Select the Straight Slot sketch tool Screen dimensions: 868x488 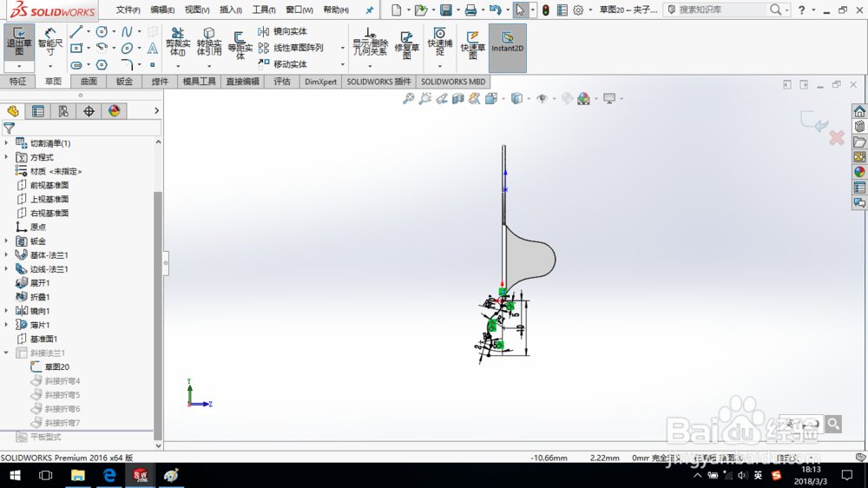[x=76, y=65]
